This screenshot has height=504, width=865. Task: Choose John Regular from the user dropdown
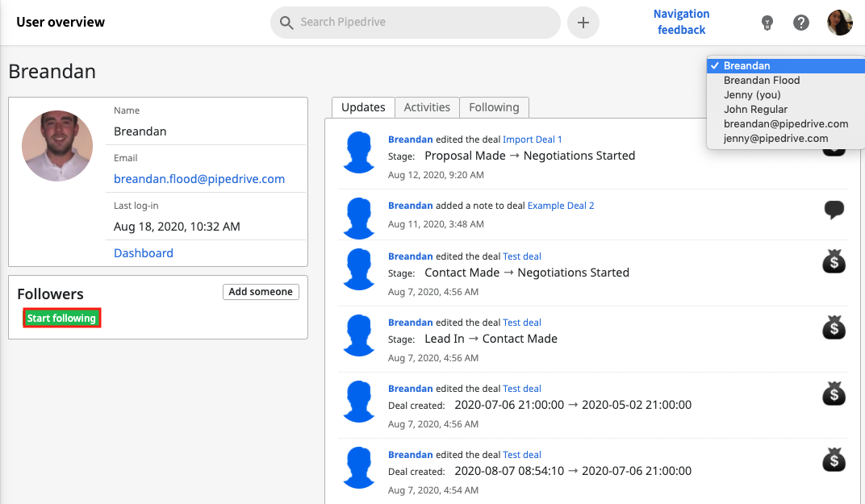(786, 109)
